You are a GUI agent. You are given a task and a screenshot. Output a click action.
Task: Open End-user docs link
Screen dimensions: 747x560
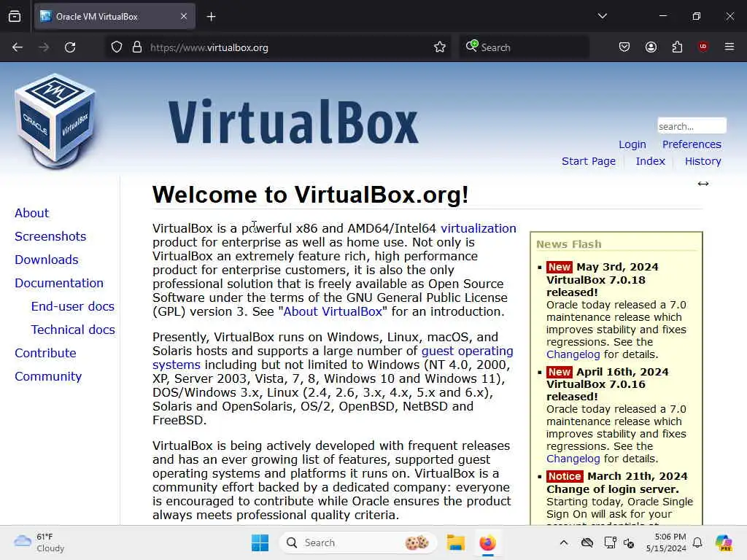tap(73, 307)
